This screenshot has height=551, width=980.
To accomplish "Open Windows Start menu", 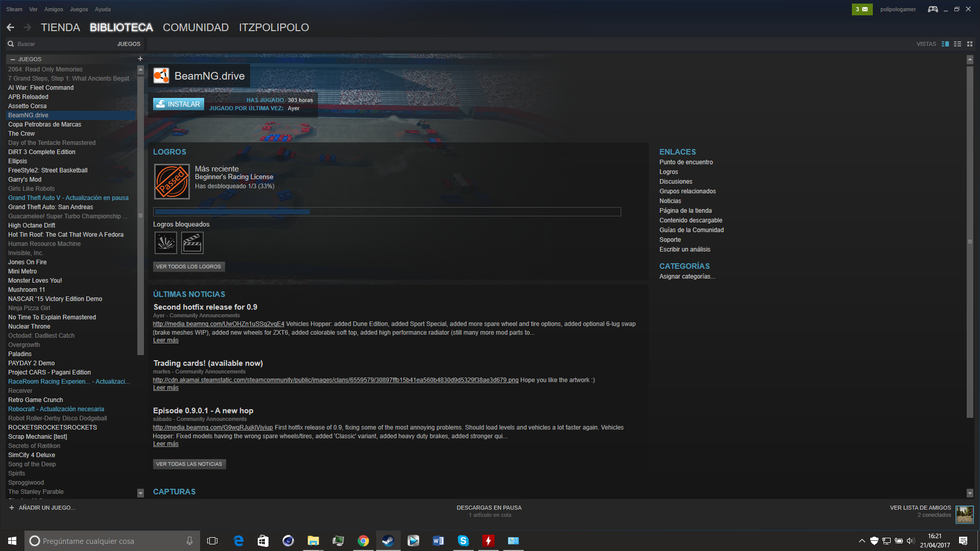I will tap(12, 541).
